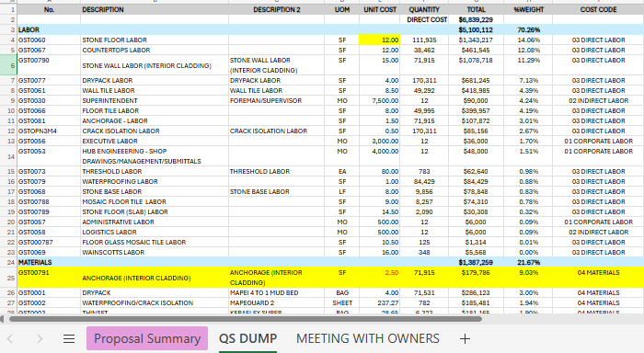Open the MEETING WITH OWNERS tab
The height and width of the screenshot is (353, 644).
(x=368, y=338)
